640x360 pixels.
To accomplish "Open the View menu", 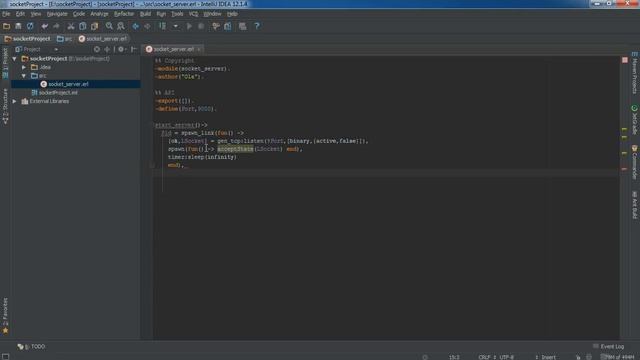I will 36,14.
